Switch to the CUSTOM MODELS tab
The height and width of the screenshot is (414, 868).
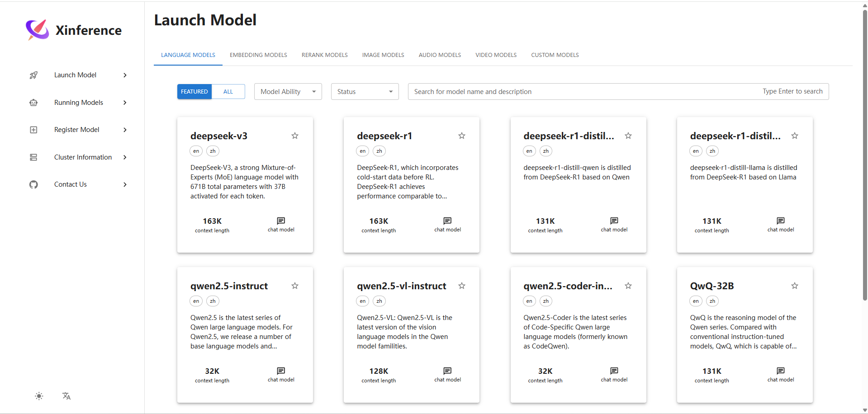point(555,55)
